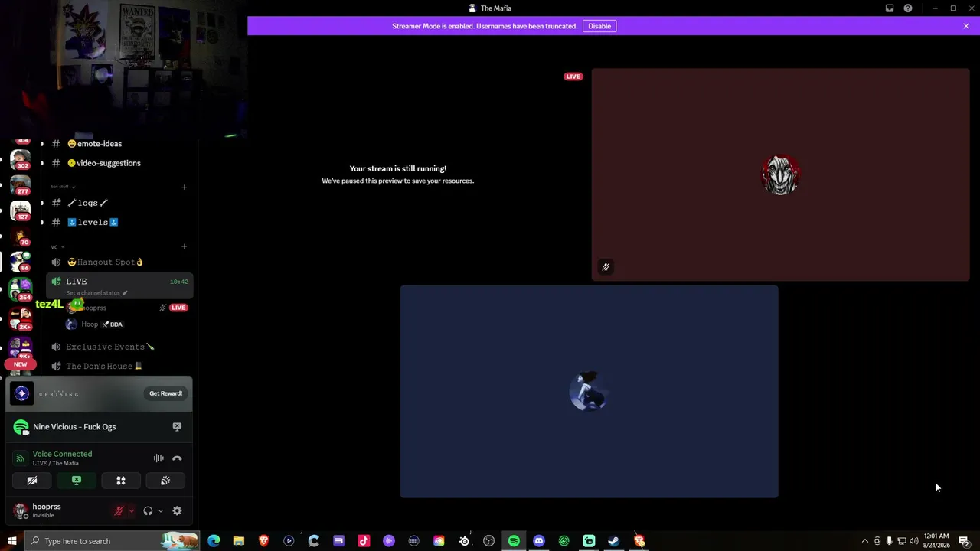The image size is (980, 551).
Task: Open the output device options chevron
Action: click(160, 511)
